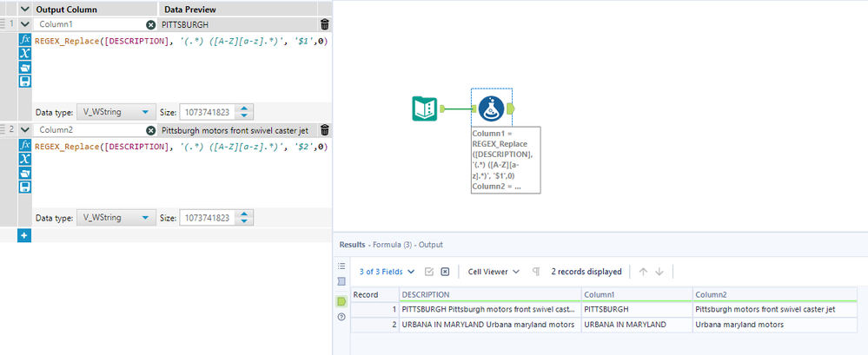Collapse the Column2 expression
The width and height of the screenshot is (868, 355).
pyautogui.click(x=24, y=130)
